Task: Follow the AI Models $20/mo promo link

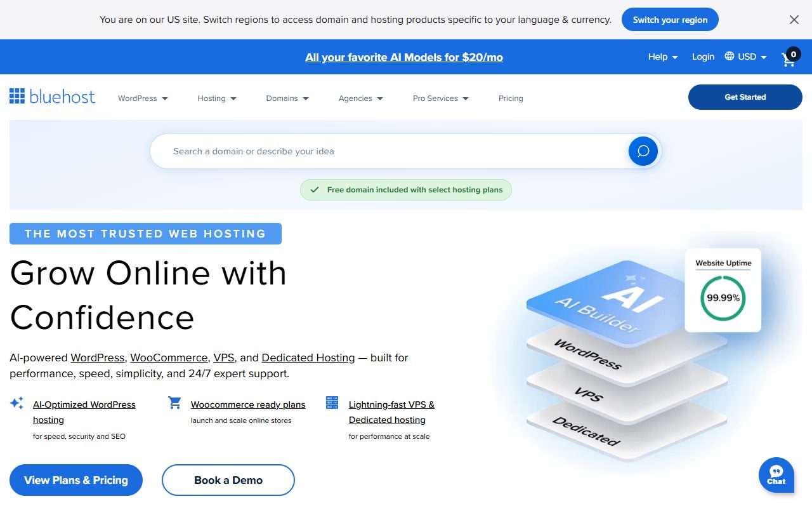Action: tap(404, 57)
